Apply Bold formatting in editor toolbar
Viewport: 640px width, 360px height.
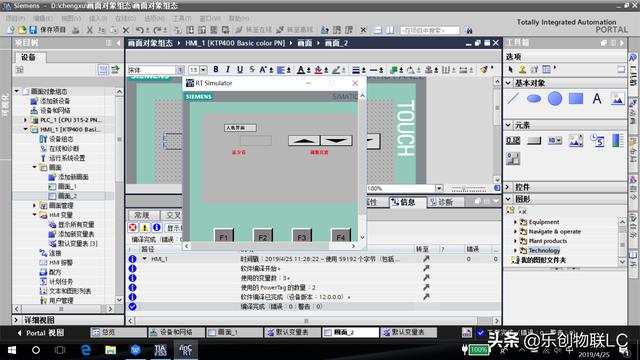pyautogui.click(x=216, y=70)
